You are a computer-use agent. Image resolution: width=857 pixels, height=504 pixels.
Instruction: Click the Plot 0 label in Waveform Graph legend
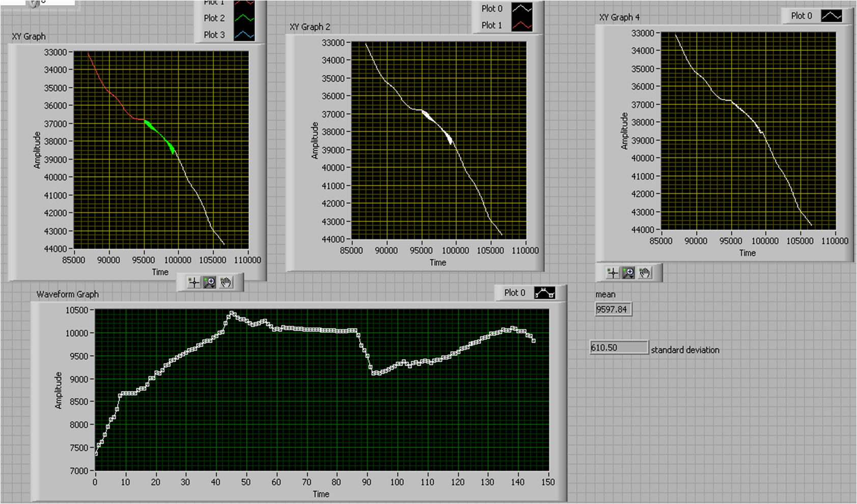514,293
